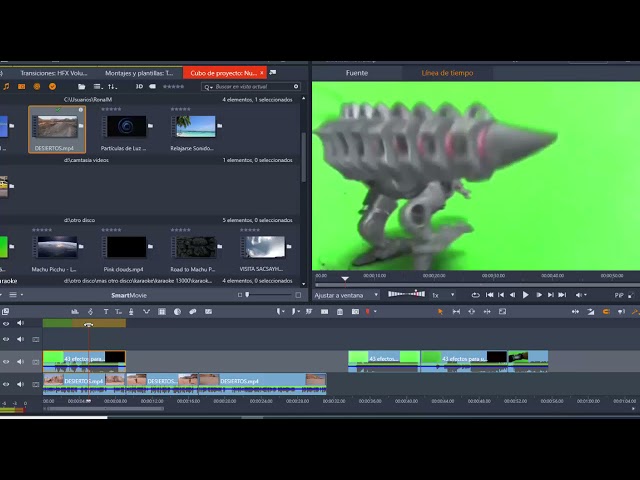Click the Create Song / ScoreFitter icon
Viewport: 640px width, 480px height.
pyautogui.click(x=90, y=311)
